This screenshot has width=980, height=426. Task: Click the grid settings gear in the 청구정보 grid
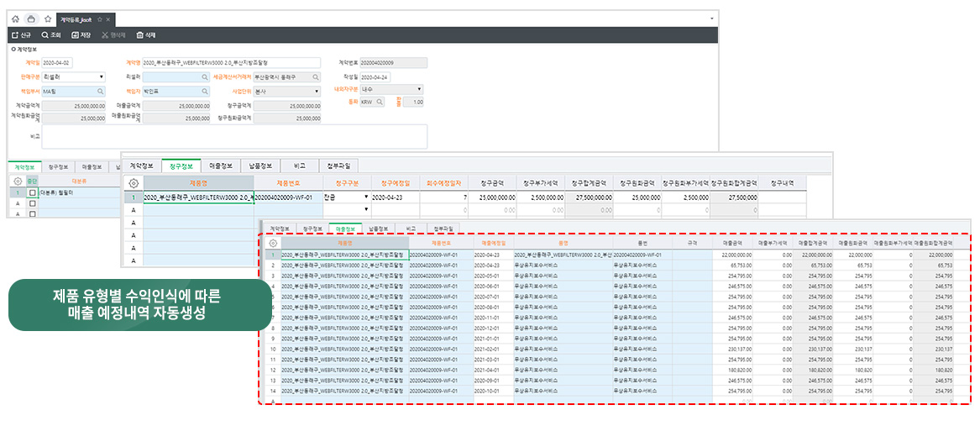[x=133, y=183]
